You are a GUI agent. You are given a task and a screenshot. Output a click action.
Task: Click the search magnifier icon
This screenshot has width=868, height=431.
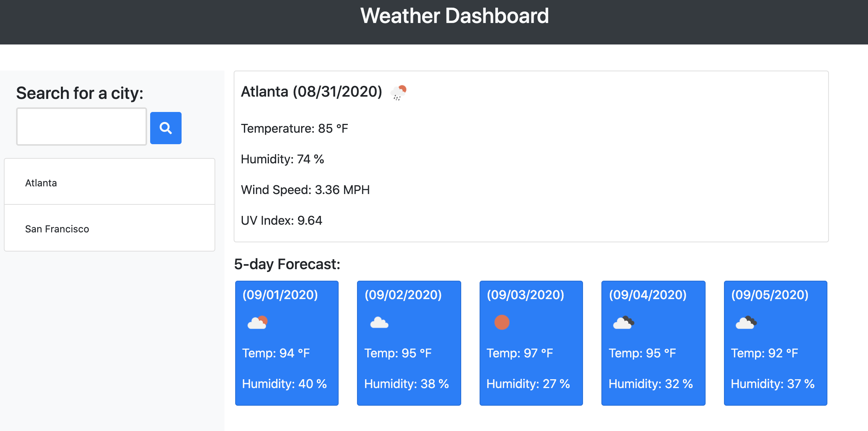(x=166, y=128)
